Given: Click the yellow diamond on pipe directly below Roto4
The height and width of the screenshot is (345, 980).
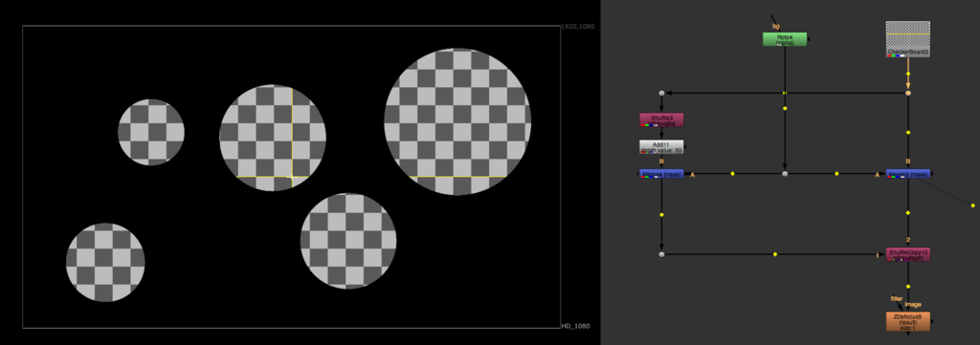Looking at the screenshot, I should [785, 108].
